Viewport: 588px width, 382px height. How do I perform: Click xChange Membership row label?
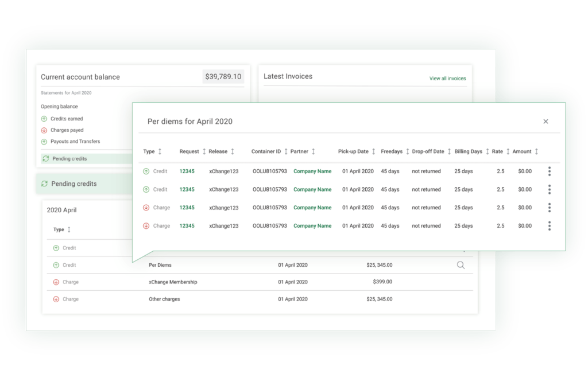pyautogui.click(x=173, y=282)
